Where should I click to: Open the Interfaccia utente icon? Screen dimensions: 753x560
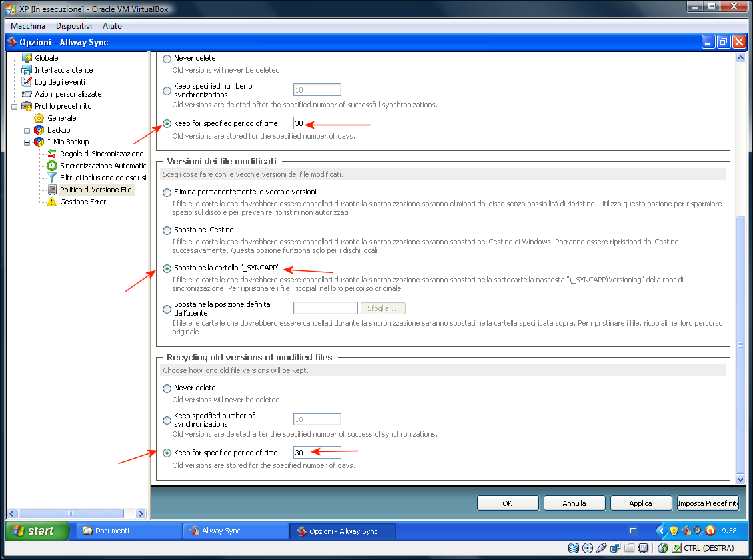click(27, 70)
